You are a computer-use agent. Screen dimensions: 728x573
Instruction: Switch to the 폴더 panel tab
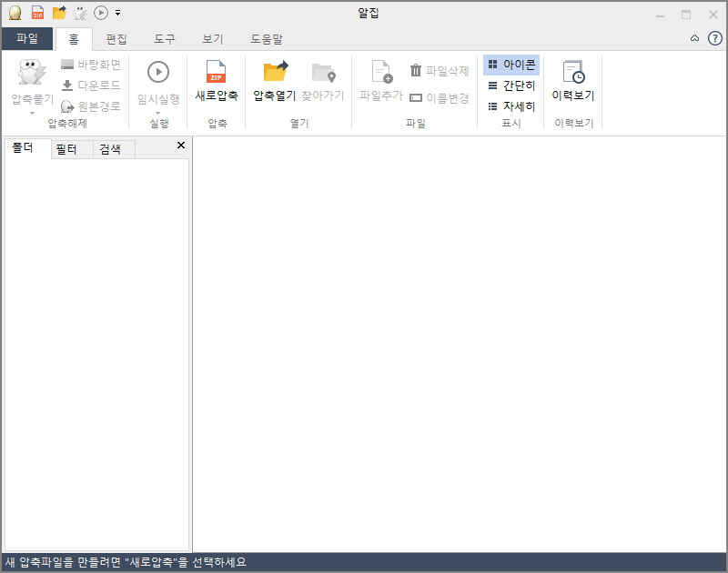pyautogui.click(x=28, y=148)
